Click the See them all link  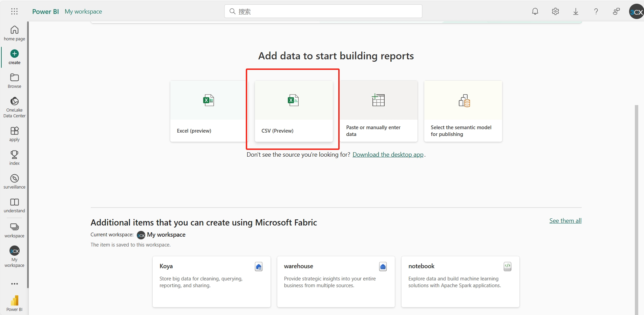pos(565,220)
